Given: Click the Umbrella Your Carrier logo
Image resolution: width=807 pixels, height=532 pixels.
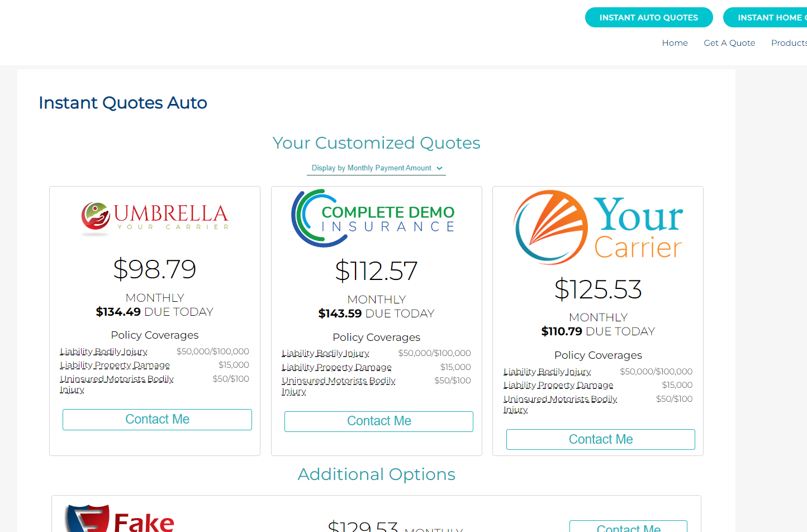Looking at the screenshot, I should (155, 217).
